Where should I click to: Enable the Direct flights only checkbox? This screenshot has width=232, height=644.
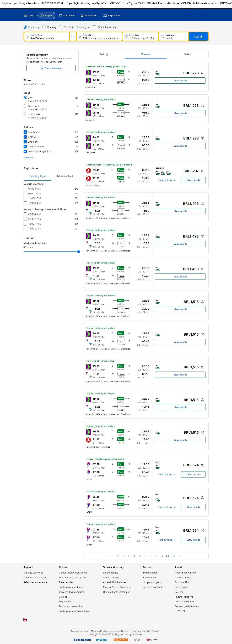coord(94,27)
